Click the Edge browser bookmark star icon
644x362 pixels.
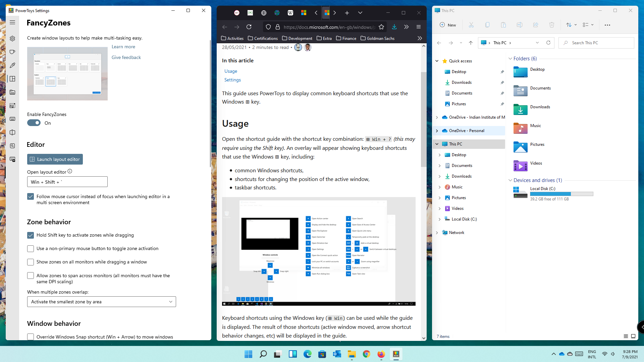[x=381, y=27]
